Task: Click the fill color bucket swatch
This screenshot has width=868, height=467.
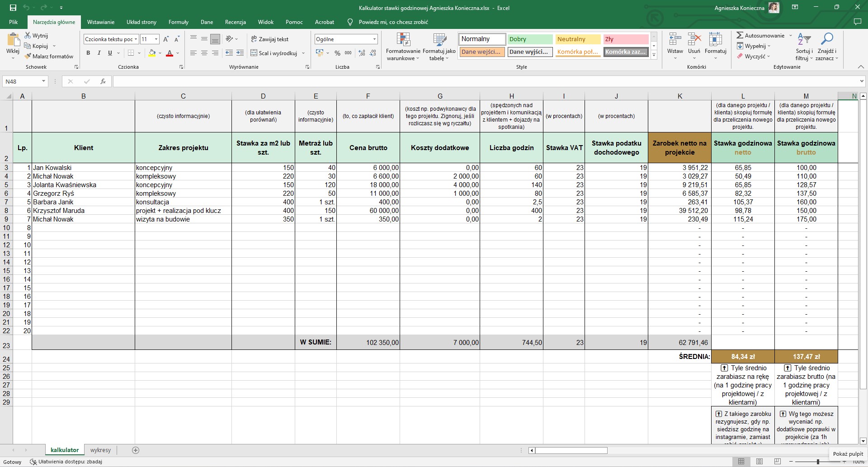Action: [152, 53]
